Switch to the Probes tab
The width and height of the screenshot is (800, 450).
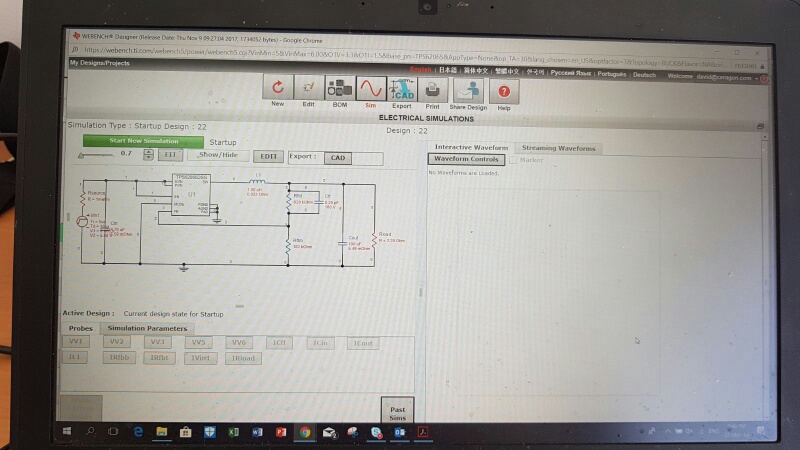coord(81,328)
